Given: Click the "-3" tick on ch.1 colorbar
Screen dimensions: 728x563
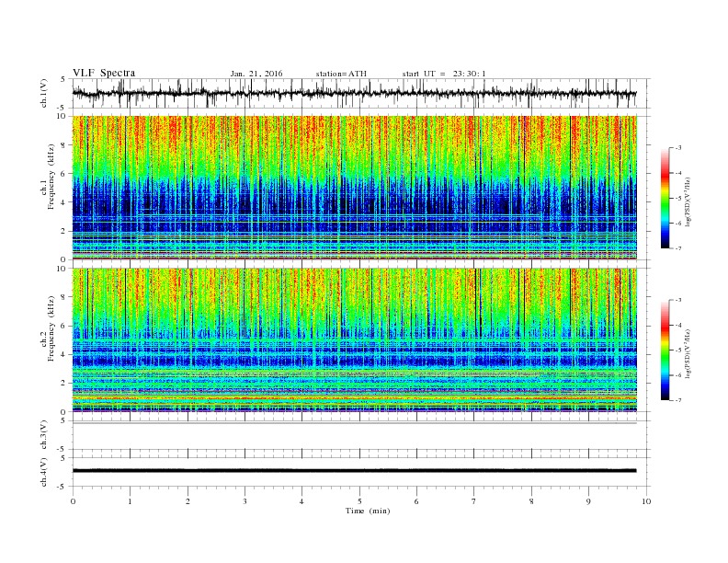Looking at the screenshot, I should (x=677, y=148).
